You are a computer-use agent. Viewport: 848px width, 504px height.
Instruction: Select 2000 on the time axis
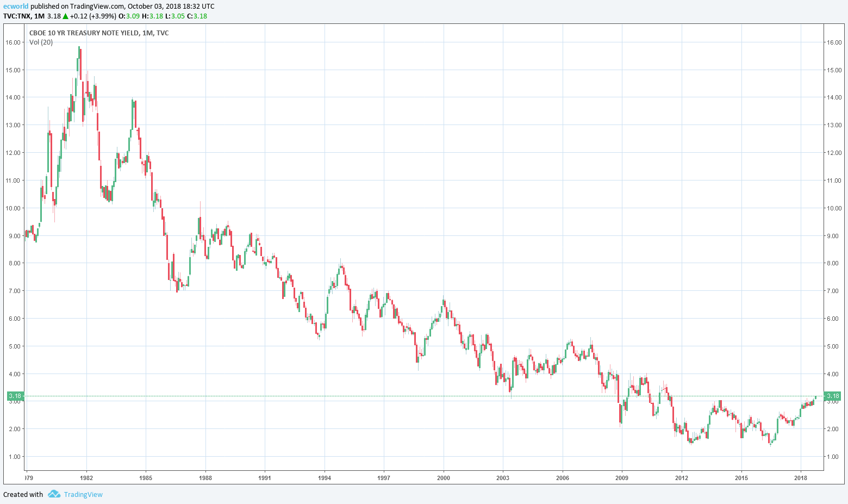click(444, 478)
